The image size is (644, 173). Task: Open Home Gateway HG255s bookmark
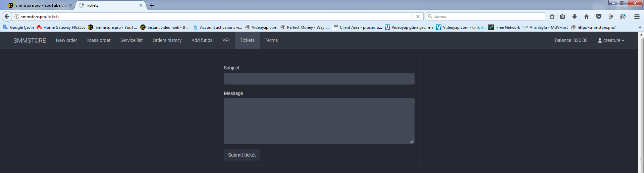coord(61,27)
